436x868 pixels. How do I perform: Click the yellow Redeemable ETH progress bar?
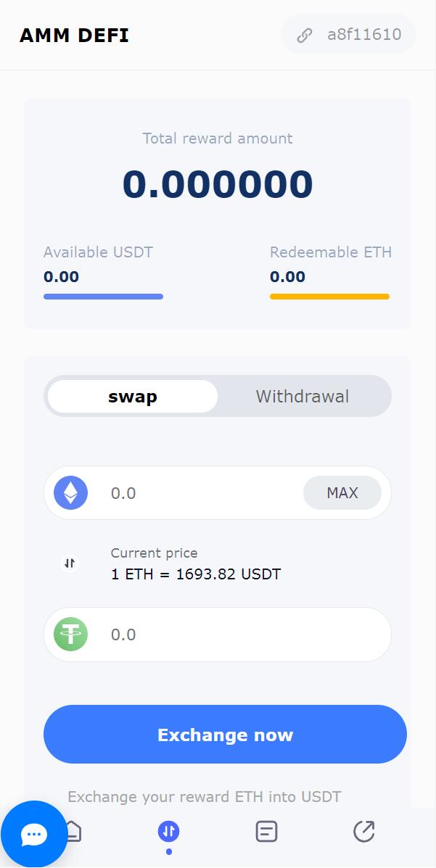[329, 297]
